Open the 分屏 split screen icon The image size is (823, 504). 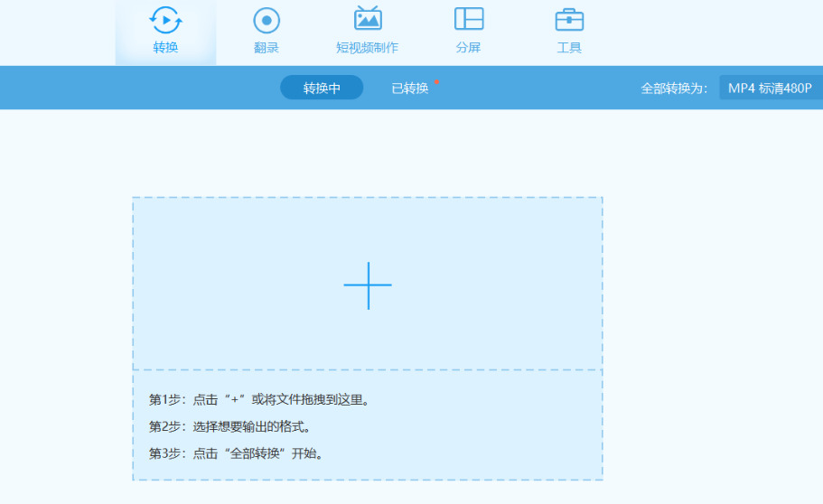(469, 19)
